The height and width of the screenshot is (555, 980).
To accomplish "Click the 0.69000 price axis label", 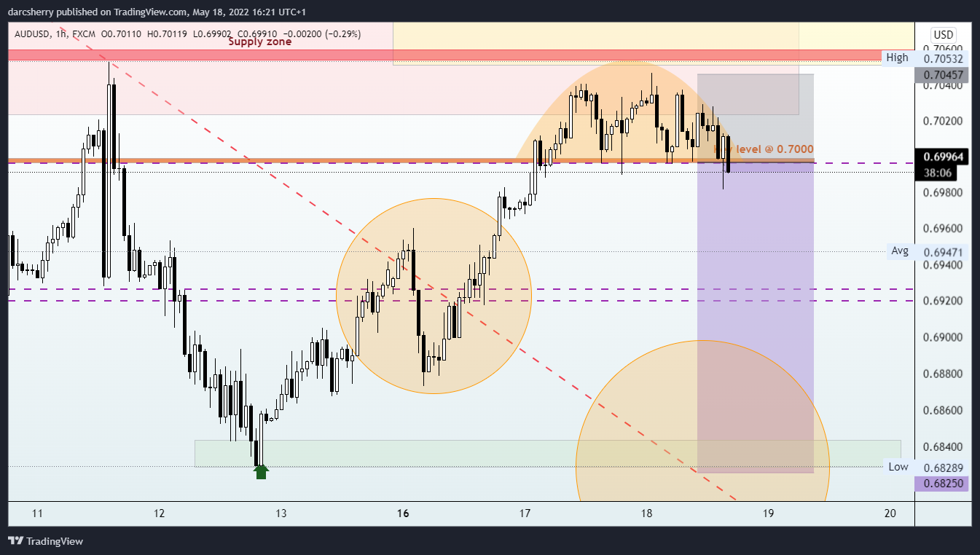I will click(x=944, y=337).
